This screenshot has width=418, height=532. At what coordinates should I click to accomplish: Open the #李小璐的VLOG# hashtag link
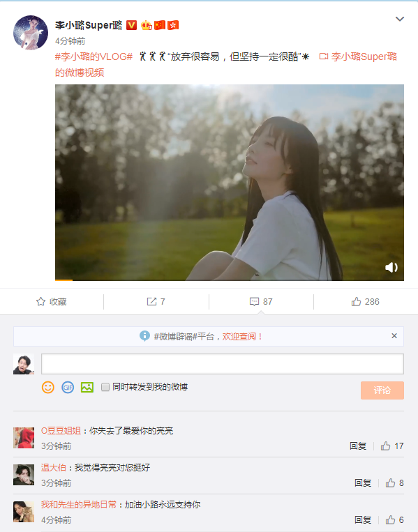point(94,56)
